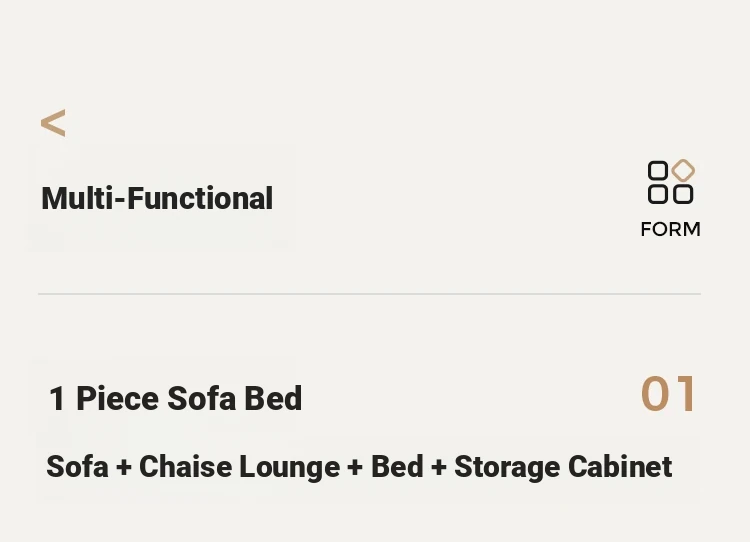
Task: Click the upper-left black square of FORM icon
Action: [x=658, y=170]
